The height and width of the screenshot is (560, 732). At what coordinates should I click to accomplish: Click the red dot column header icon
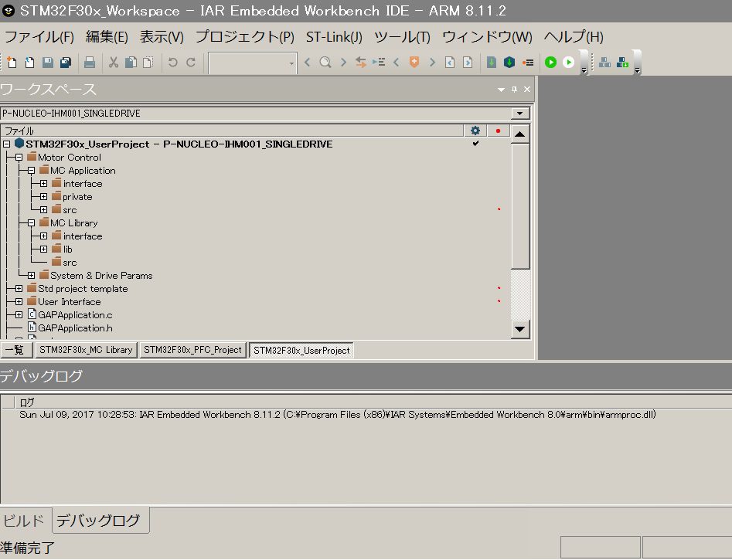(x=498, y=131)
